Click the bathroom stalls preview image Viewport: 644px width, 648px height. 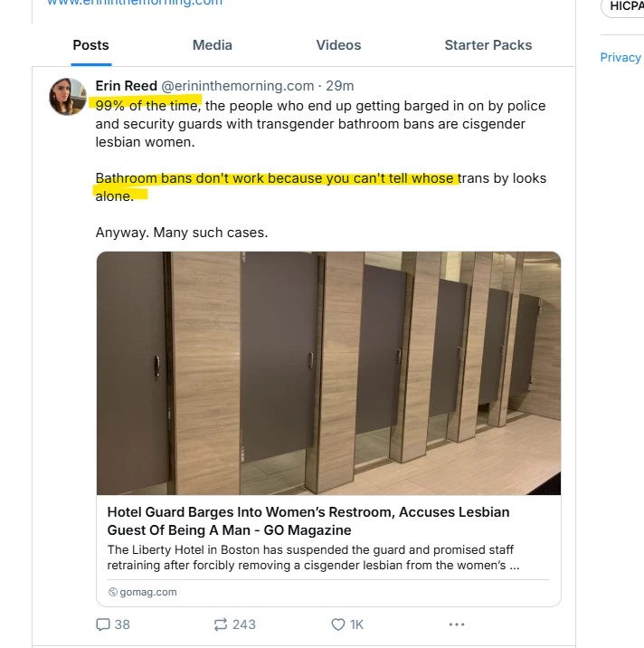[328, 373]
